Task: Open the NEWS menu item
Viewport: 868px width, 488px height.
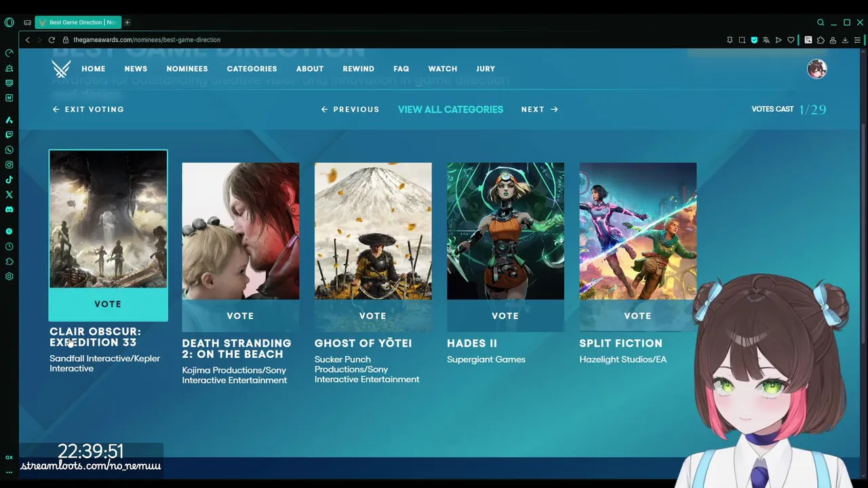Action: click(136, 69)
